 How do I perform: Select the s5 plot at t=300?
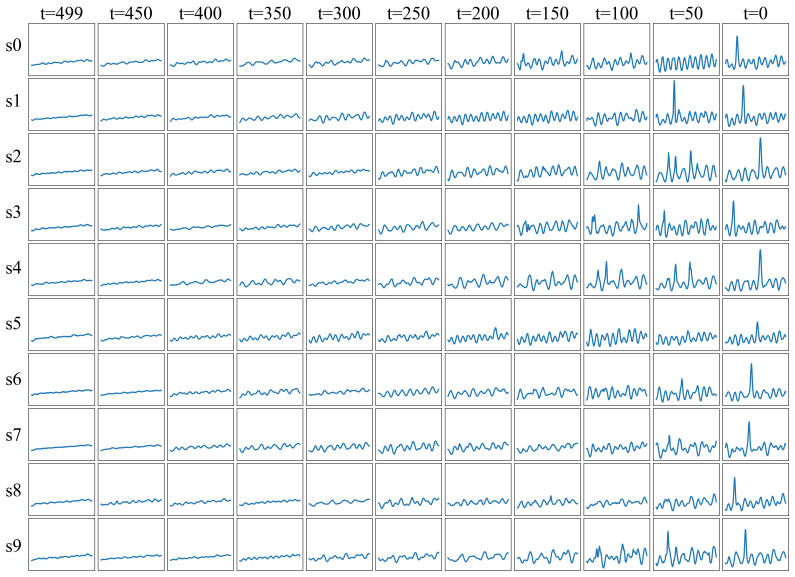pyautogui.click(x=339, y=324)
